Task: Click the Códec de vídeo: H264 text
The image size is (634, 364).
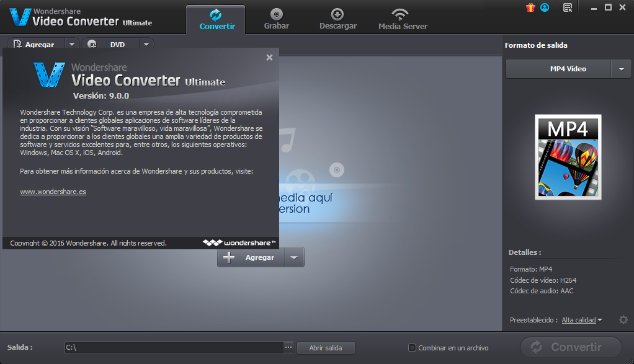Action: (x=543, y=280)
